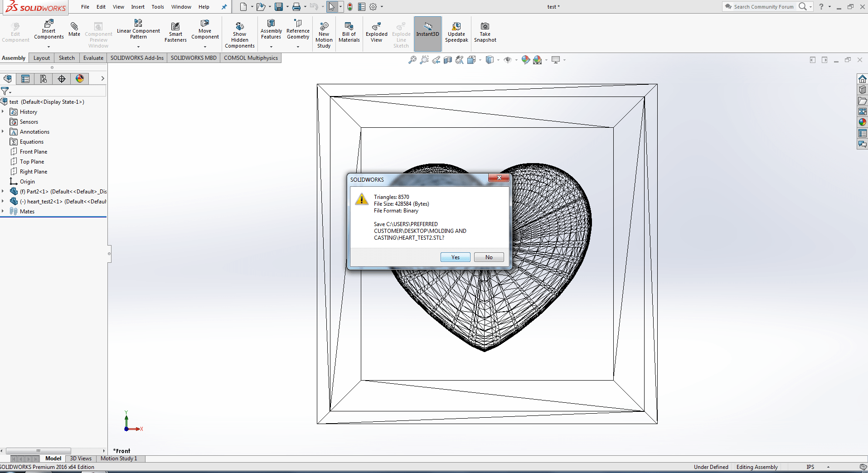Expand the Part2<1> component node
The height and width of the screenshot is (473, 868).
pos(3,191)
